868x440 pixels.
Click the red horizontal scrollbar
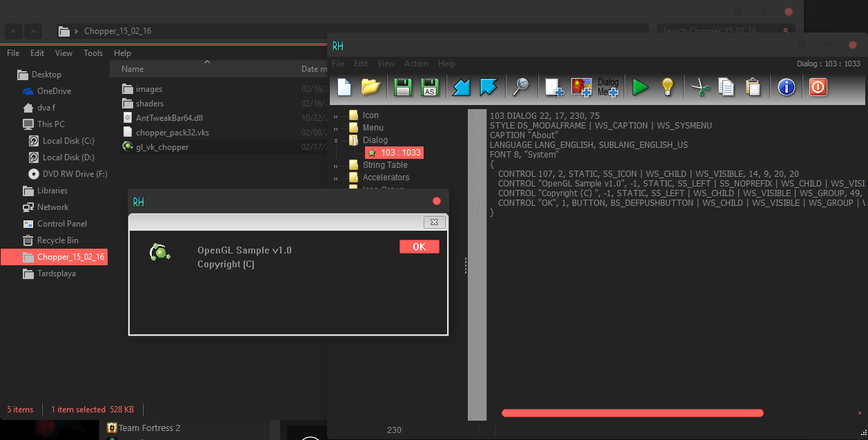click(632, 413)
